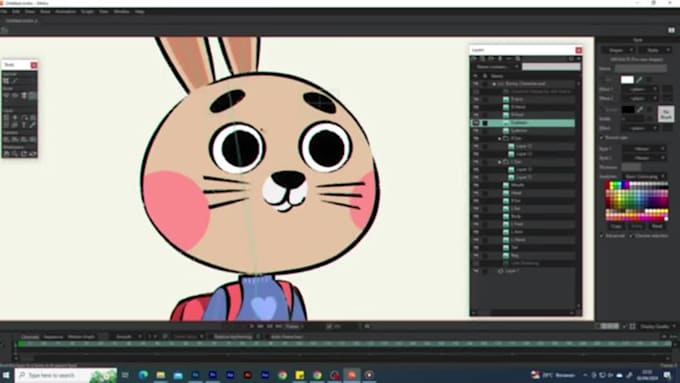Toggle the Advanced checkbox in Style panel
The width and height of the screenshot is (680, 383).
[x=602, y=236]
